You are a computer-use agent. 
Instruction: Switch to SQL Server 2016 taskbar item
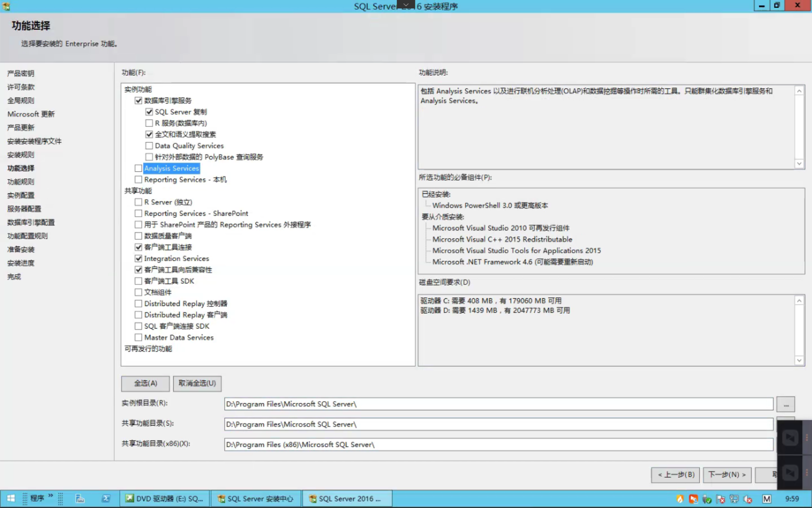click(x=347, y=498)
